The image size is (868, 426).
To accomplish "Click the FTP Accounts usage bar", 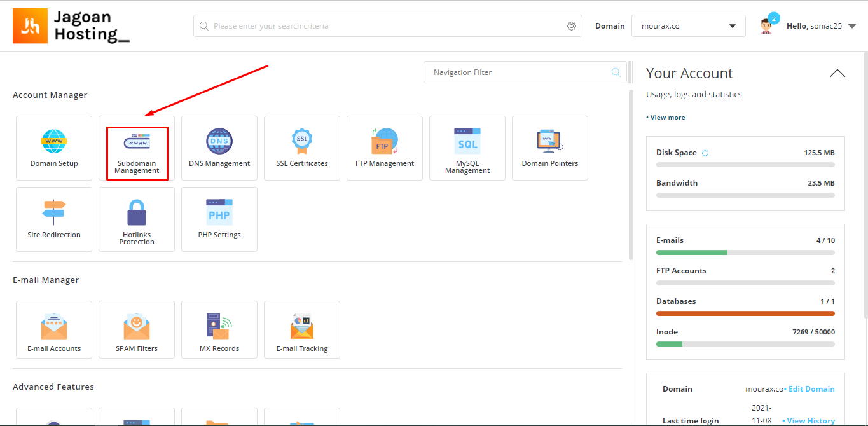I will (x=745, y=283).
